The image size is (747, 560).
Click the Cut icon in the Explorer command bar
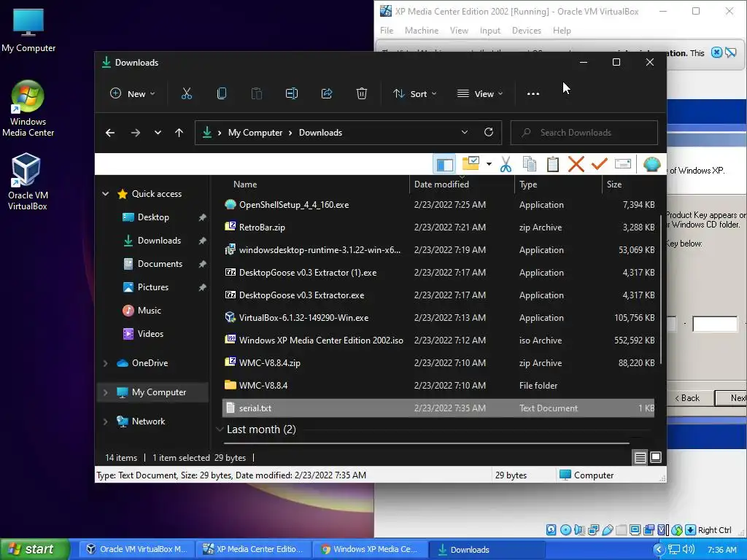(186, 93)
